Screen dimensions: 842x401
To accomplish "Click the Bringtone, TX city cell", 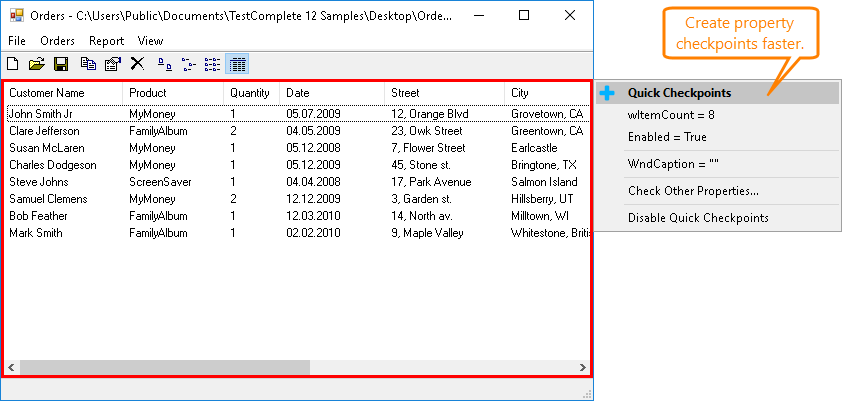I will pyautogui.click(x=543, y=165).
